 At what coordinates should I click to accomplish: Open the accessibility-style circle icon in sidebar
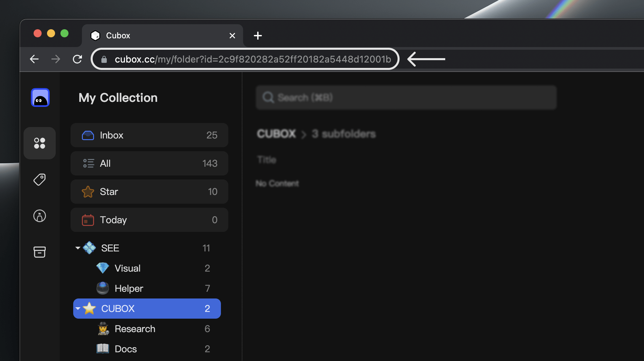pyautogui.click(x=40, y=216)
